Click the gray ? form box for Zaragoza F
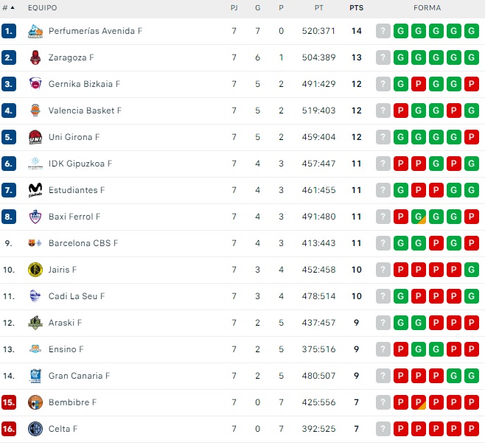Screen dimensions: 485x448 (383, 57)
